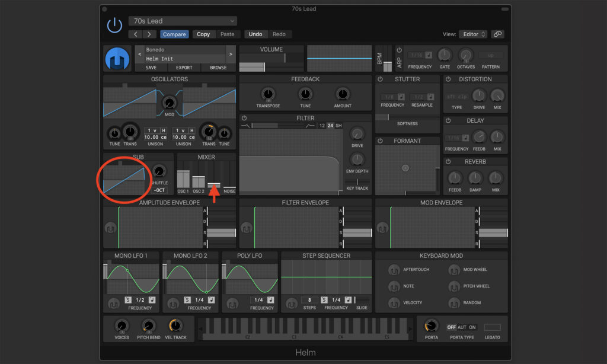Click the left arrow beside Helm Init patch
The width and height of the screenshot is (607, 364).
point(140,54)
